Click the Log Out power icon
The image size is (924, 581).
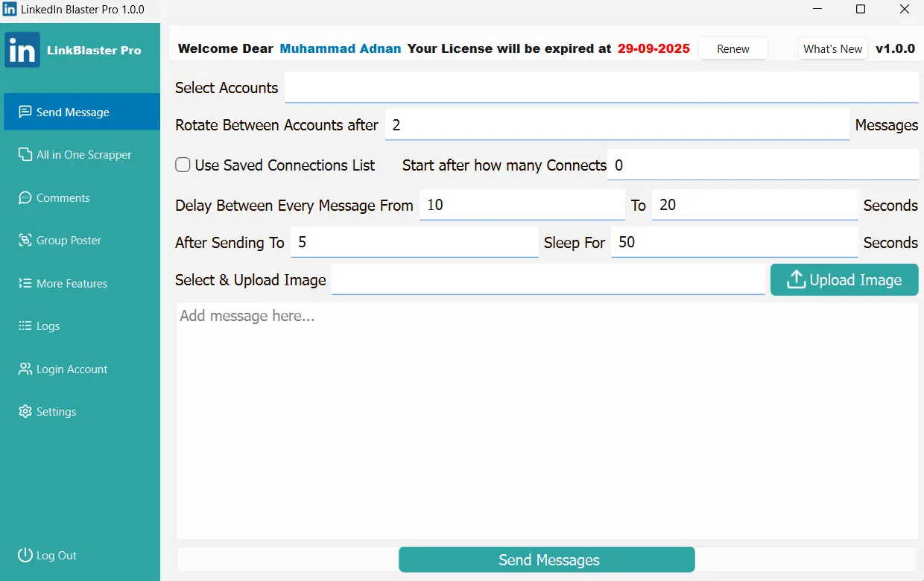click(x=25, y=555)
